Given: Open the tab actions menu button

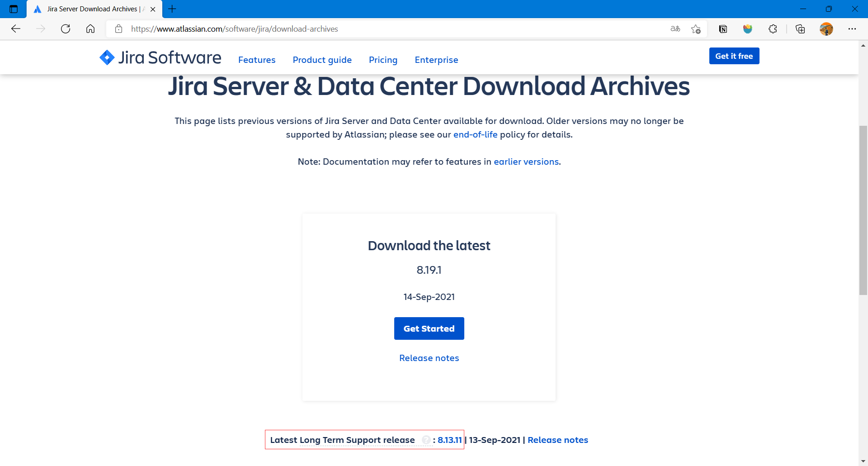Looking at the screenshot, I should coord(14,9).
